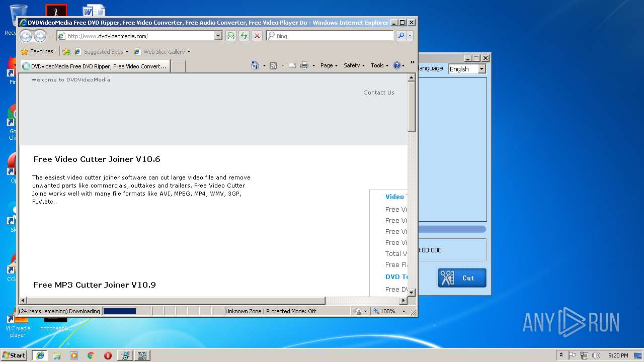Go forward with the Forward arrow button

(x=40, y=36)
